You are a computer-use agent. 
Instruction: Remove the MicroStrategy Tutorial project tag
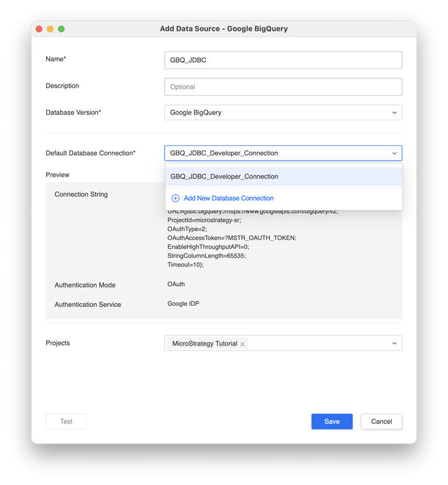click(243, 344)
